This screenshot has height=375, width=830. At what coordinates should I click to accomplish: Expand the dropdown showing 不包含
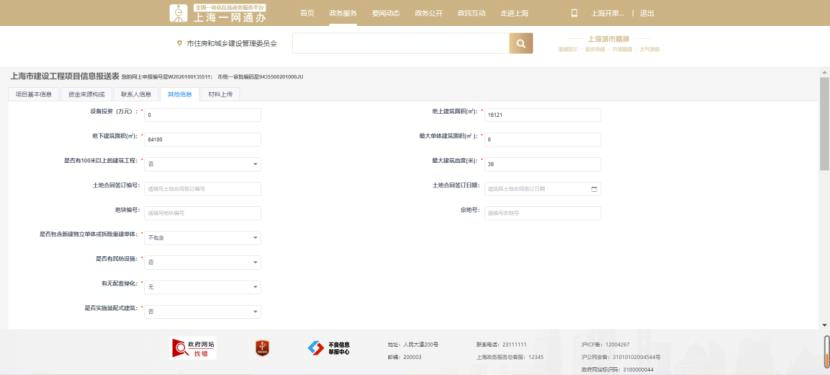(202, 238)
